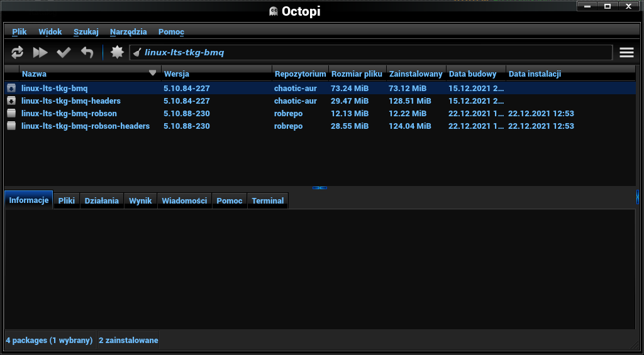Open the Widok menu

[50, 31]
